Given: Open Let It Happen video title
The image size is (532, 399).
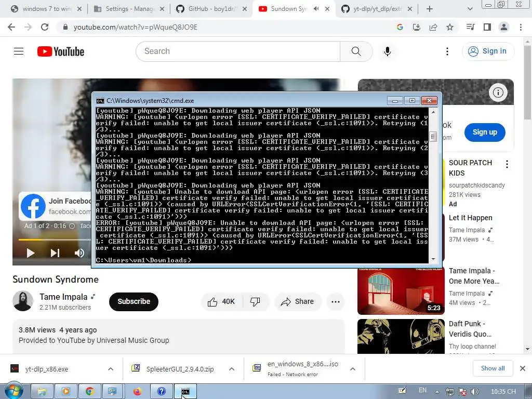Looking at the screenshot, I should [x=470, y=218].
